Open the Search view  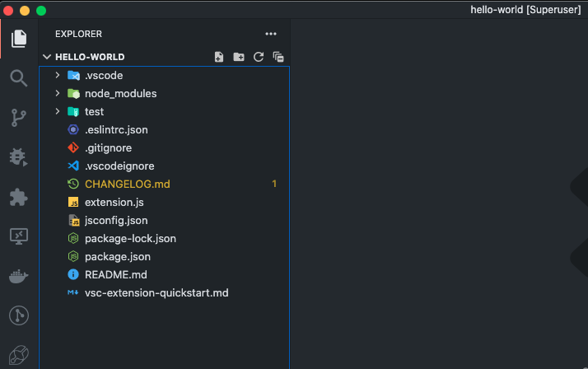point(19,78)
